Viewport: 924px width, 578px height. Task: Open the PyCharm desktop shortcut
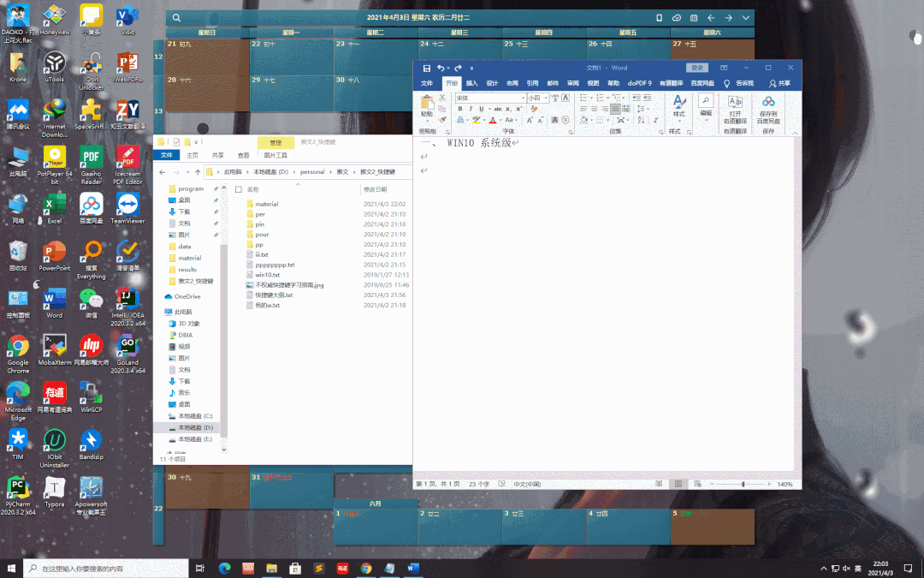point(18,495)
